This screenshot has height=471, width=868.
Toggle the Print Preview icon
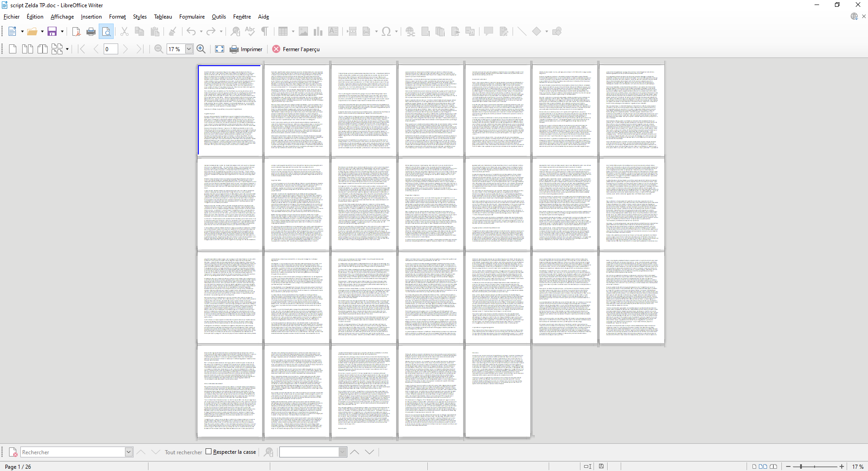(106, 31)
